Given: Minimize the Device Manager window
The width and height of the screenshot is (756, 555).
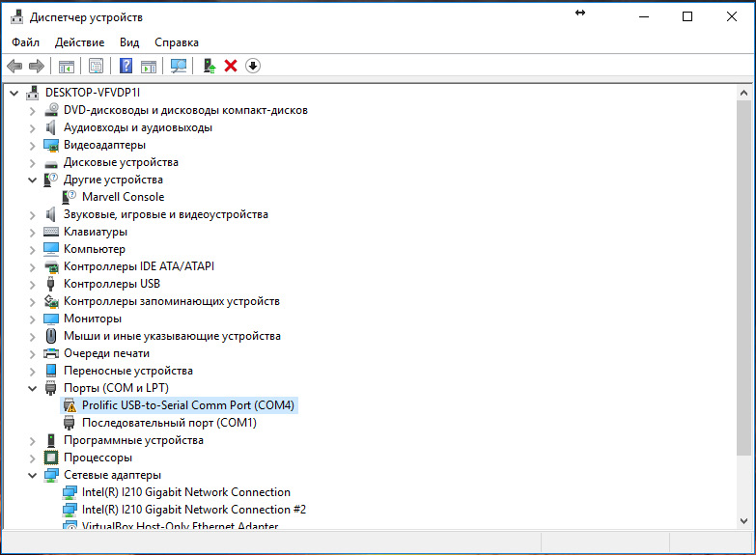Looking at the screenshot, I should [x=644, y=16].
